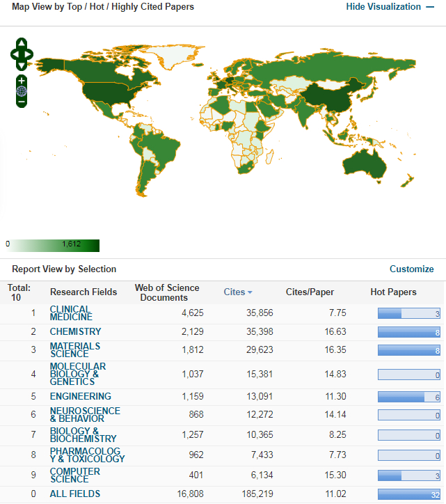The image size is (446, 504).
Task: Pan the map left with arrow control
Action: 15,54
